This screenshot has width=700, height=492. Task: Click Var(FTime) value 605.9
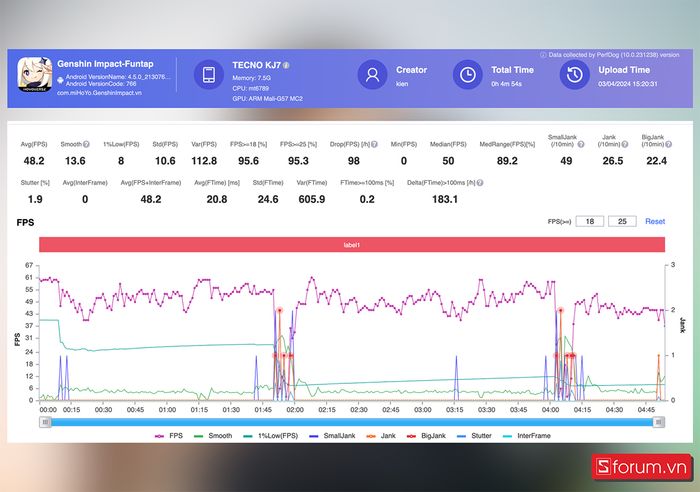coord(312,199)
